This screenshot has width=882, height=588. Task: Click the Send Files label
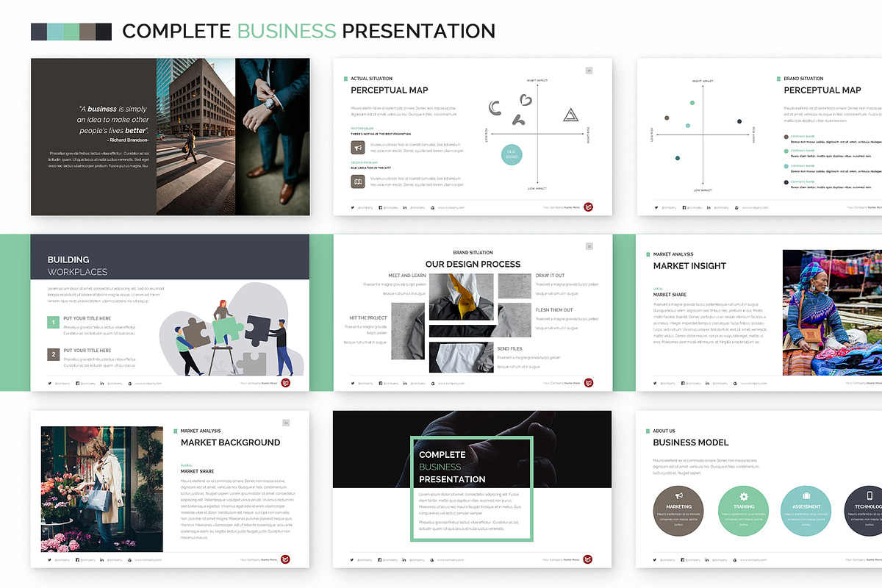click(510, 349)
